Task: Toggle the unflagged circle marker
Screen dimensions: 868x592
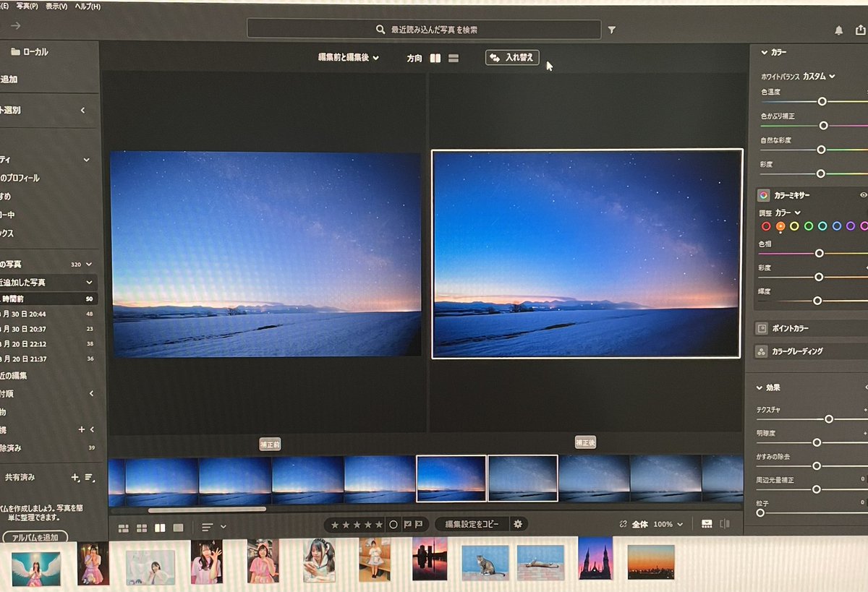Action: [x=393, y=525]
